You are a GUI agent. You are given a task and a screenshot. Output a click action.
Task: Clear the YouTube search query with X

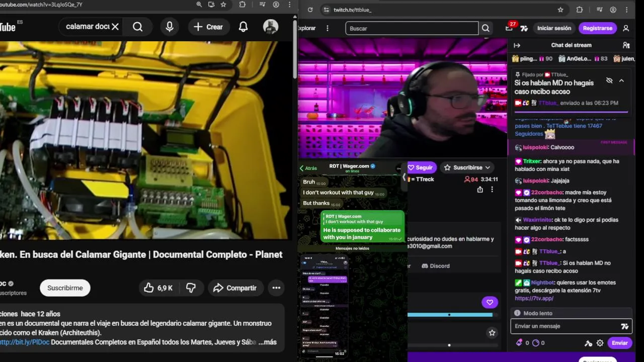115,27
